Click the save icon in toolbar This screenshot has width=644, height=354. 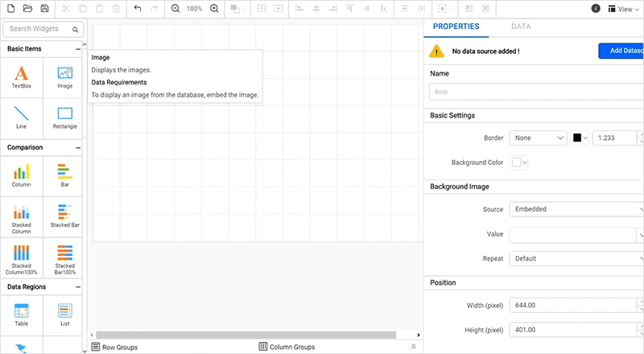pos(44,8)
